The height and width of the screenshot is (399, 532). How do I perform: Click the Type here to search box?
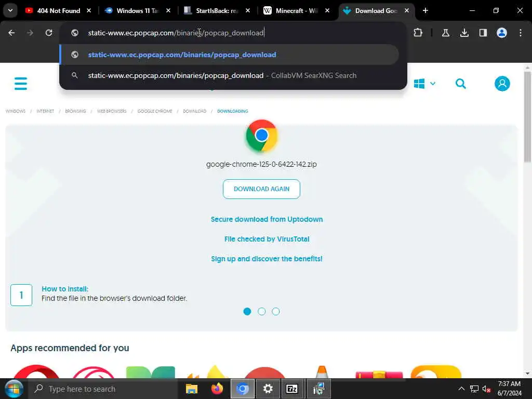(x=103, y=389)
